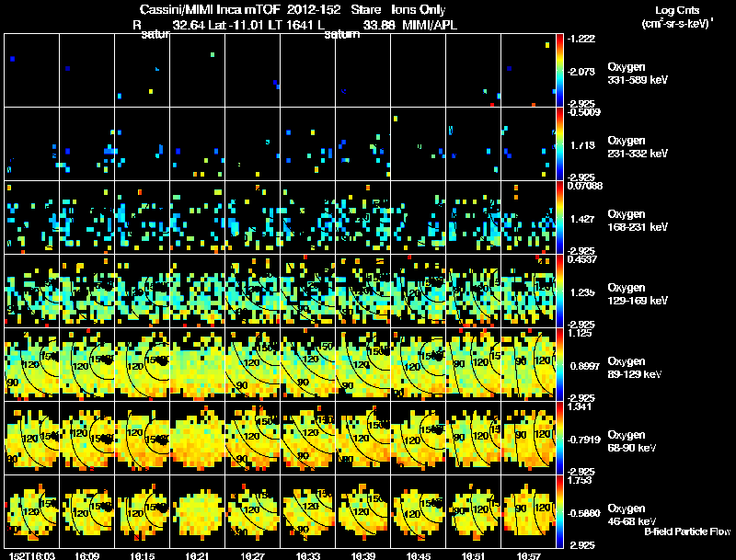
Task: Select the 16:15 panel in 168-231 keV row
Action: tap(143, 218)
